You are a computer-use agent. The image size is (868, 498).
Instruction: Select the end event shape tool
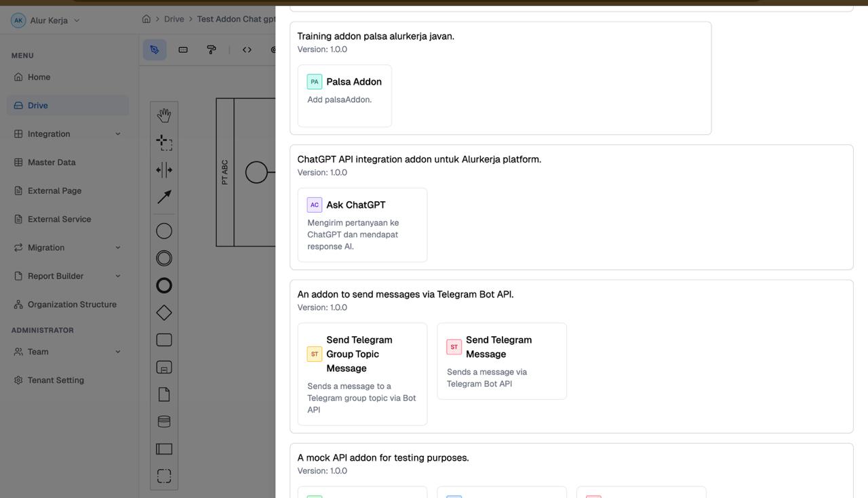[163, 285]
